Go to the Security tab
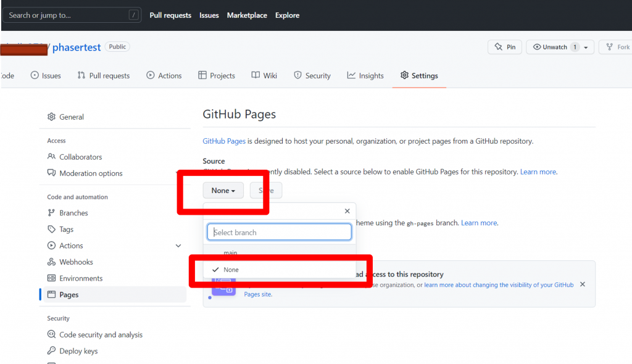 tap(312, 75)
